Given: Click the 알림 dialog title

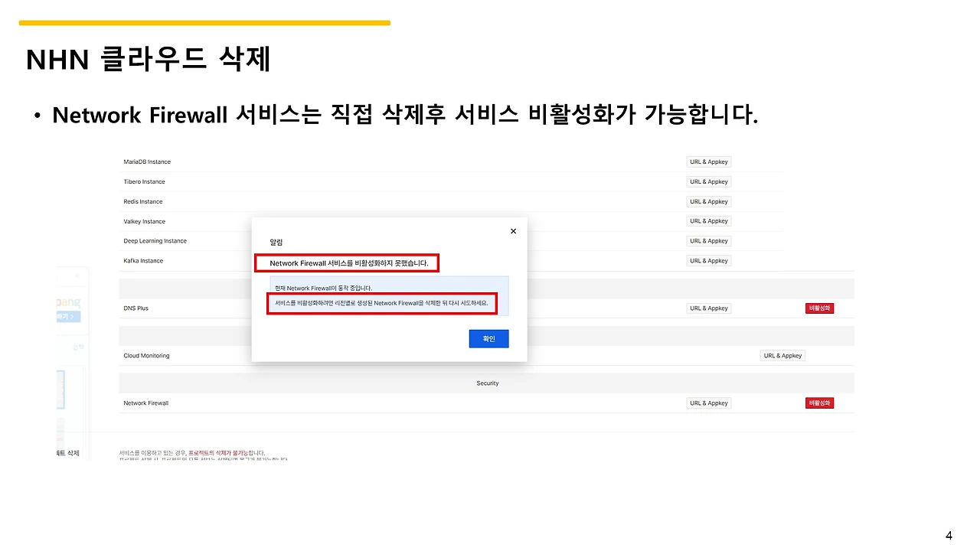Looking at the screenshot, I should 276,243.
